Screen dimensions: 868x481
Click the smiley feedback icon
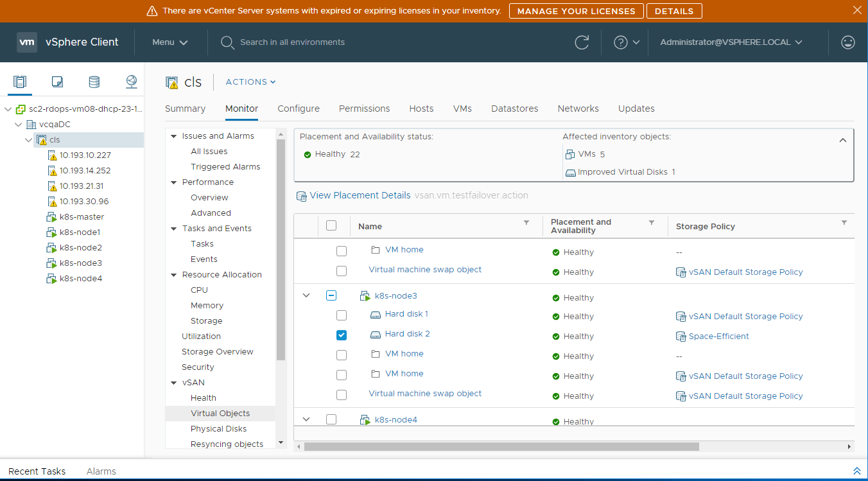coord(848,42)
